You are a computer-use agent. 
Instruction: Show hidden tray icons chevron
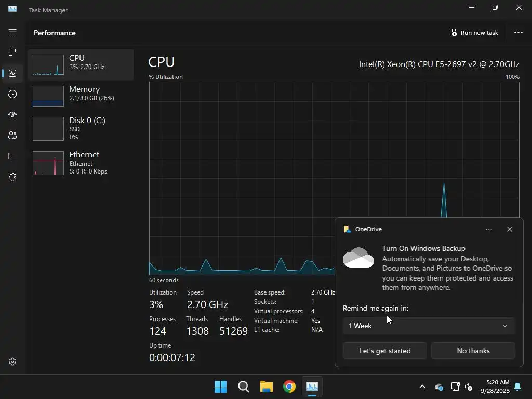[x=422, y=387]
